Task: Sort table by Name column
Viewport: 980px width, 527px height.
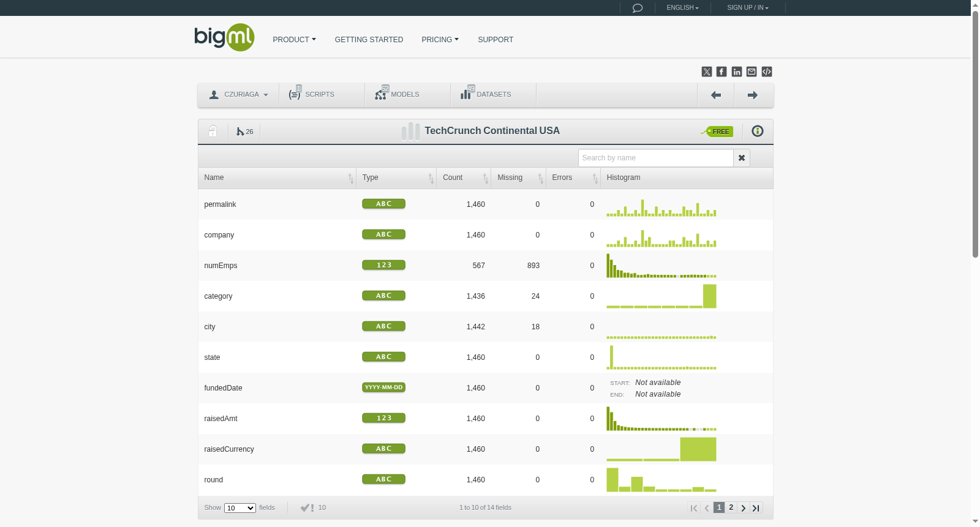Action: point(277,178)
